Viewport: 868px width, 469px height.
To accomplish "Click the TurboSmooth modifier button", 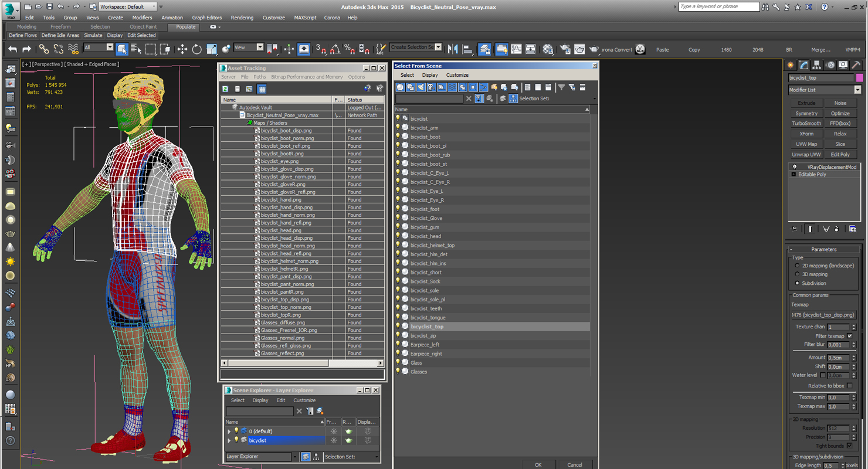I will coord(806,123).
